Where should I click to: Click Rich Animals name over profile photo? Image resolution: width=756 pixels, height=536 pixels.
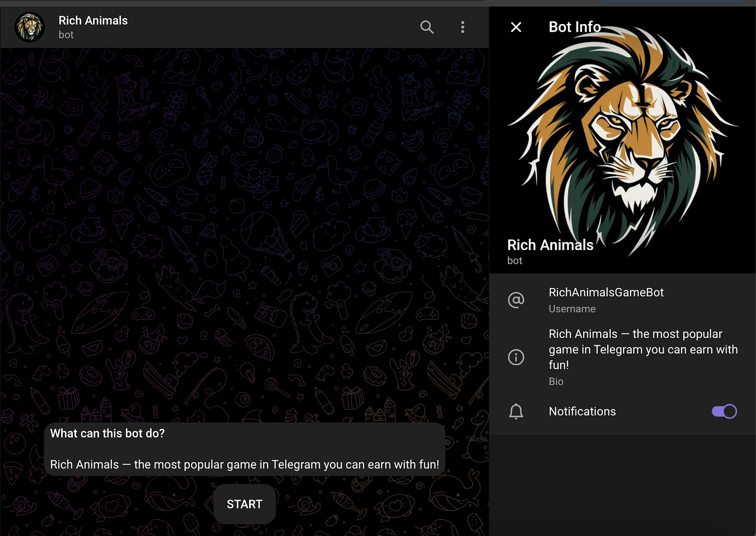point(550,245)
